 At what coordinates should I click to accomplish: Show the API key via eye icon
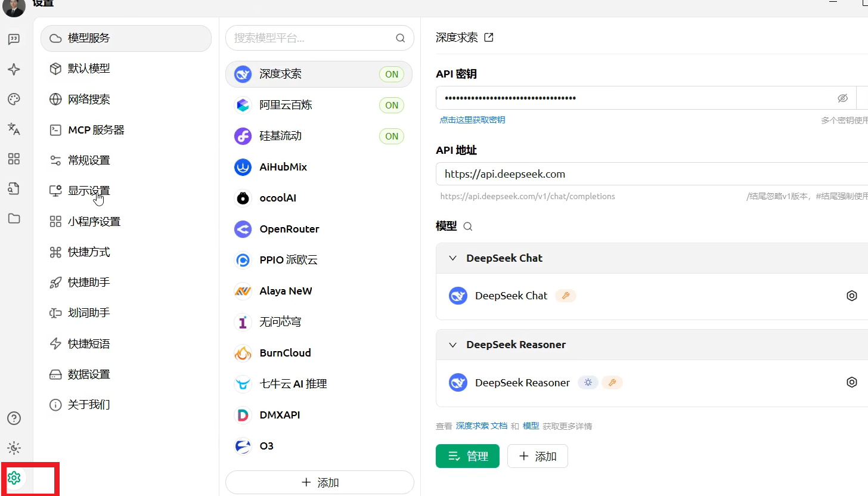click(x=842, y=98)
